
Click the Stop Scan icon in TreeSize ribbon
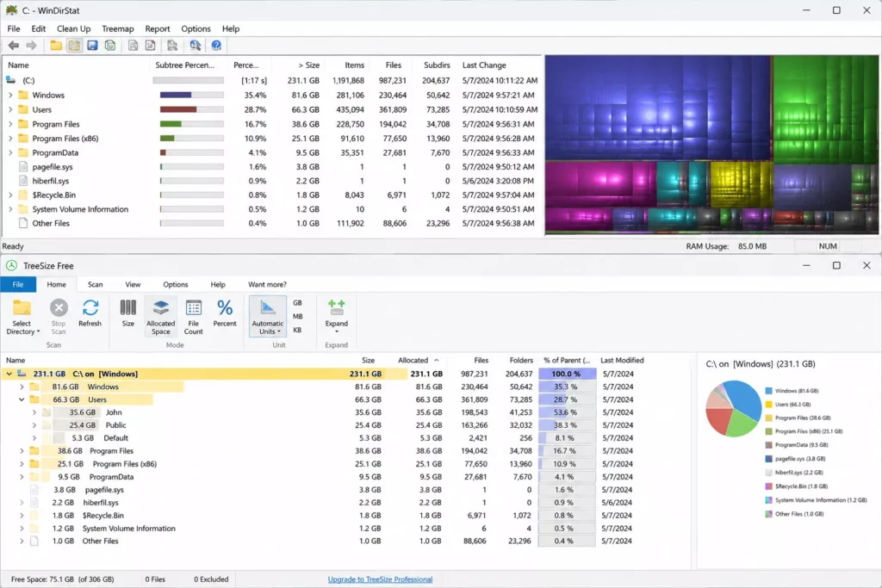[59, 307]
